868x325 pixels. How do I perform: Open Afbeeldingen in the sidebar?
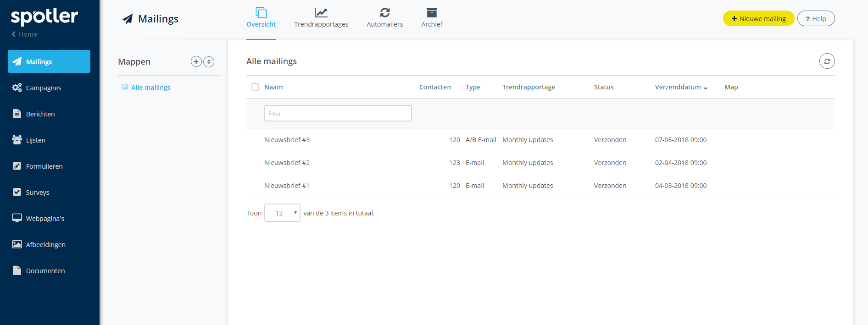45,244
